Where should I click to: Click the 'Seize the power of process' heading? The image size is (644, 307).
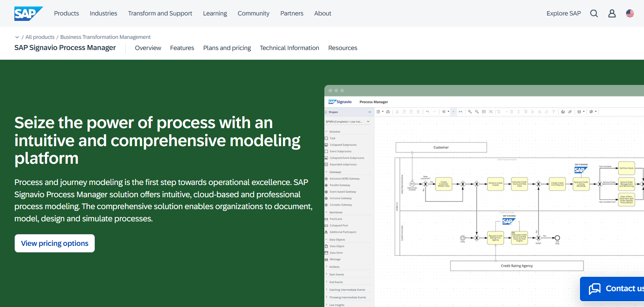(158, 140)
